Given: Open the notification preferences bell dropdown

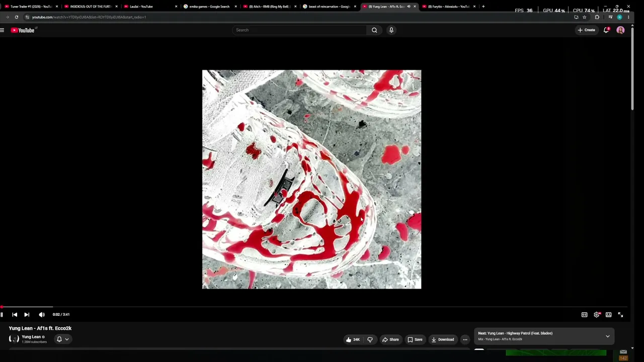Looking at the screenshot, I should coord(62,339).
